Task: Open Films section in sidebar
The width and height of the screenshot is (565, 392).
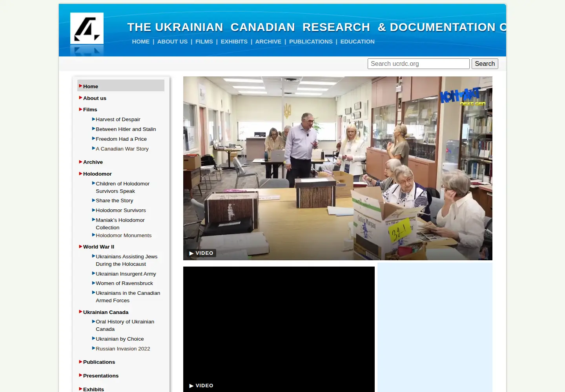Action: tap(90, 109)
